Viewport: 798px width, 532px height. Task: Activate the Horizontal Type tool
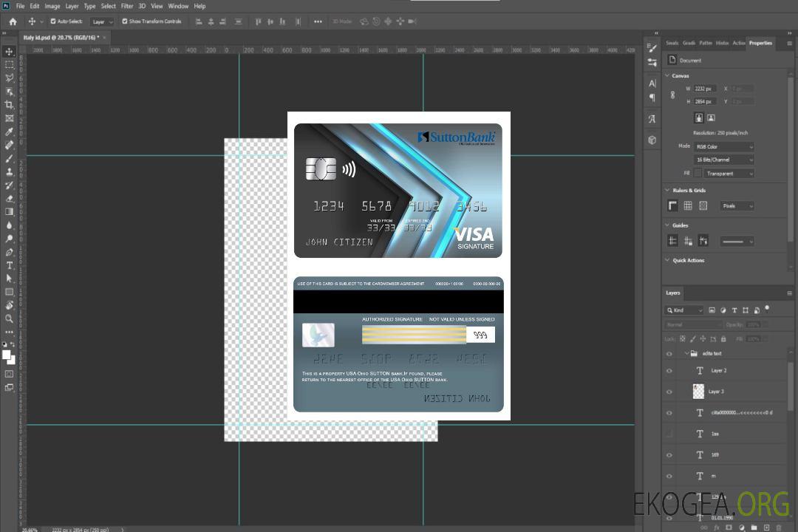[9, 265]
